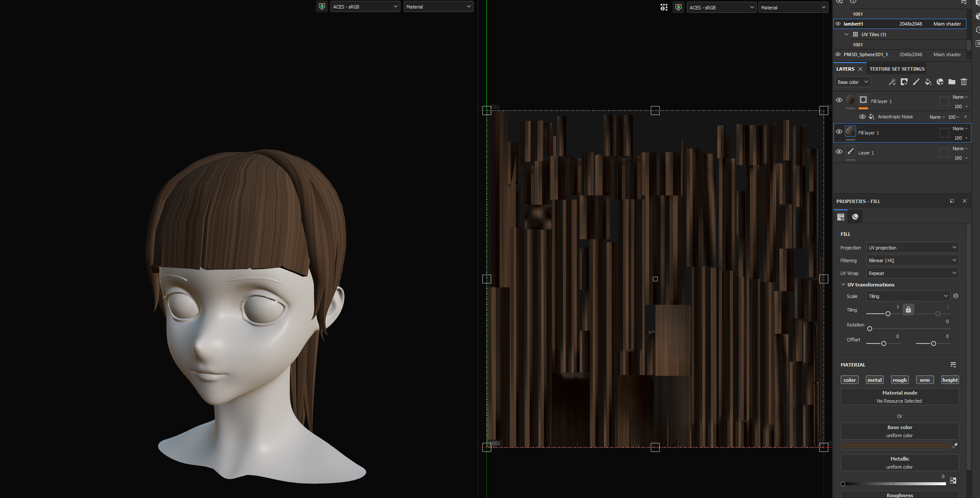Click the mask thumbnail of top Fill layer 1
The width and height of the screenshot is (980, 498).
(863, 100)
